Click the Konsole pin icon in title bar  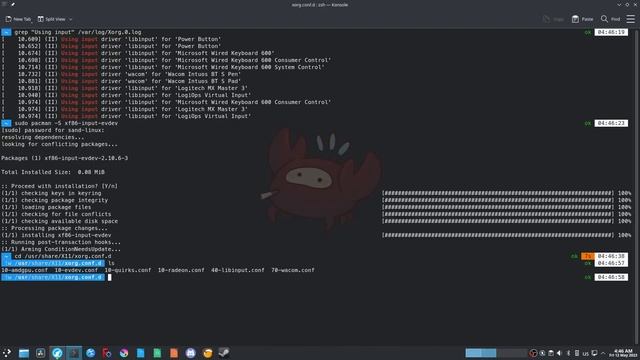coord(13,4)
